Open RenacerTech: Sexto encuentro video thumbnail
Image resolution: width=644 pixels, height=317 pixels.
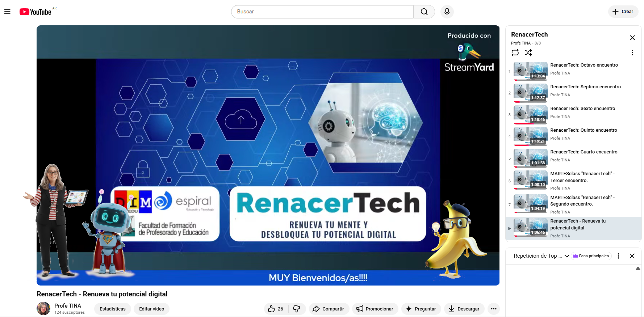click(531, 115)
